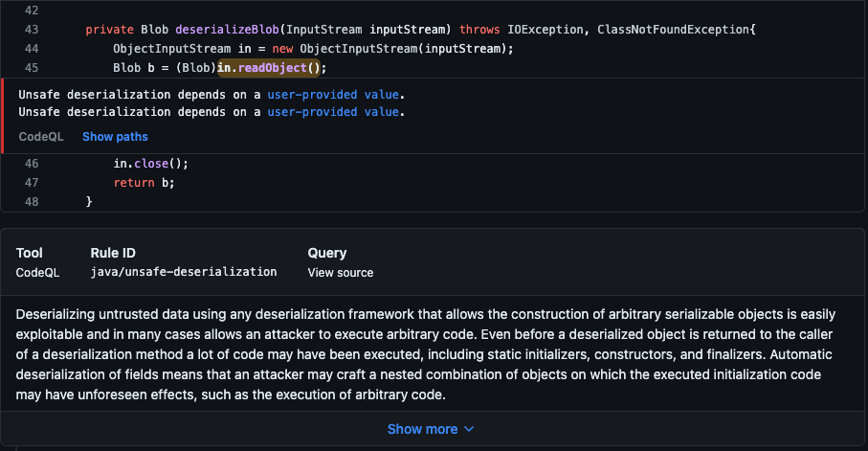Open the View source query link
The height and width of the screenshot is (451, 868).
point(340,273)
